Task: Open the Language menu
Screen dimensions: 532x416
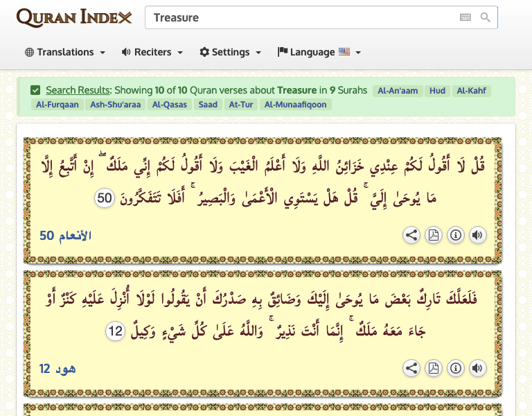Action: (319, 52)
